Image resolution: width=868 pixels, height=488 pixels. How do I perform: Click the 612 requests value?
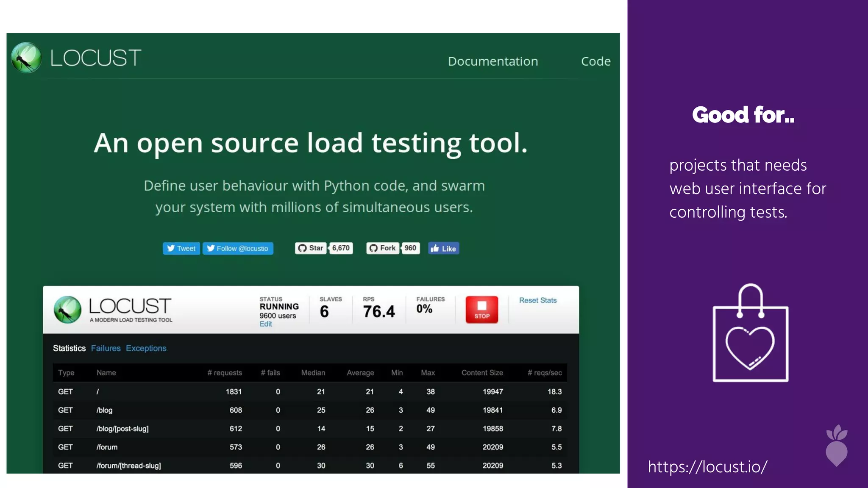tap(236, 429)
